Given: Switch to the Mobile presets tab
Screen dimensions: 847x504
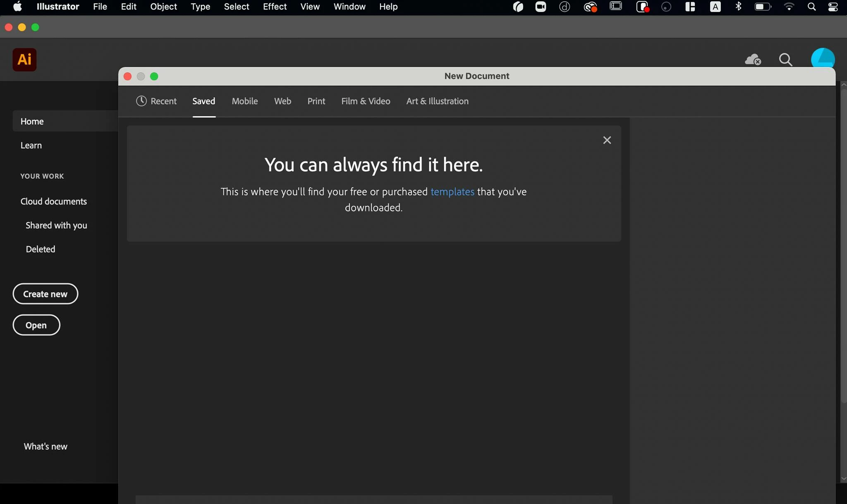Looking at the screenshot, I should (x=244, y=101).
